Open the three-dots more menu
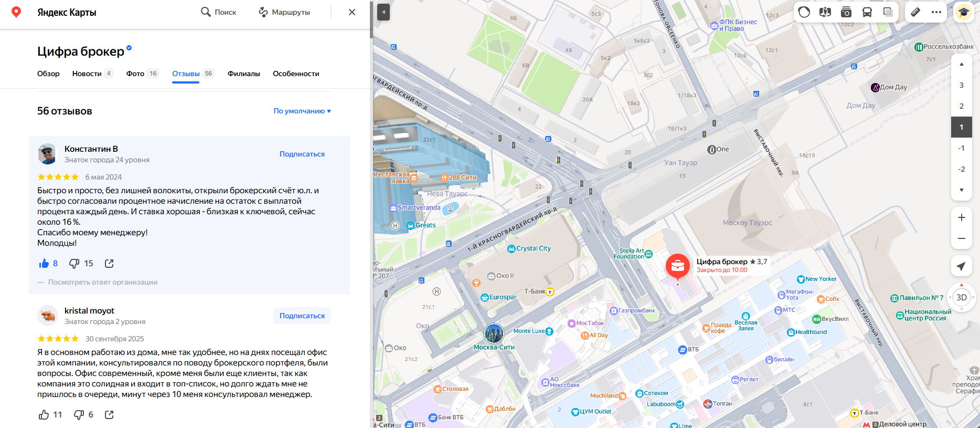The image size is (980, 428). click(x=936, y=12)
